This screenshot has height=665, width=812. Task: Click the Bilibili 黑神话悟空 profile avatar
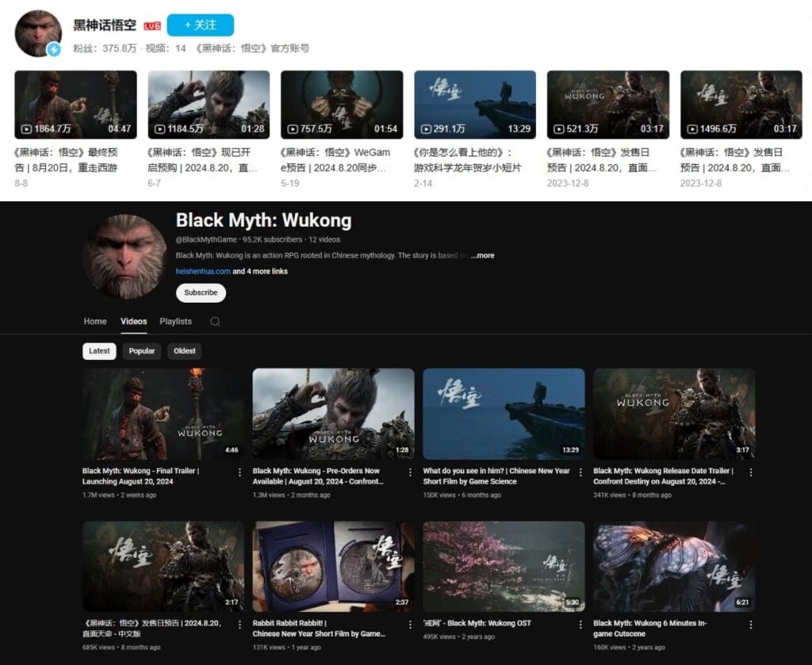(x=38, y=33)
